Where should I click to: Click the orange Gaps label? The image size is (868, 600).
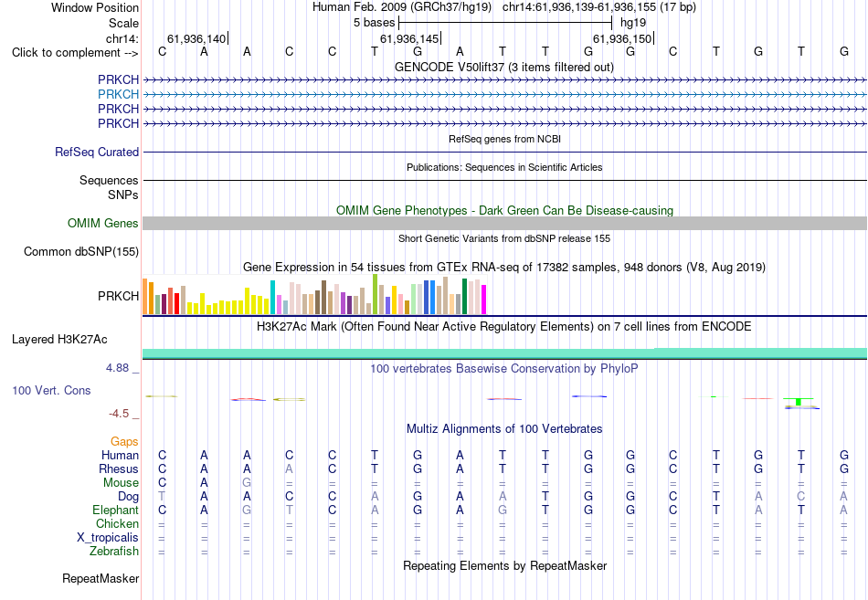pyautogui.click(x=124, y=442)
